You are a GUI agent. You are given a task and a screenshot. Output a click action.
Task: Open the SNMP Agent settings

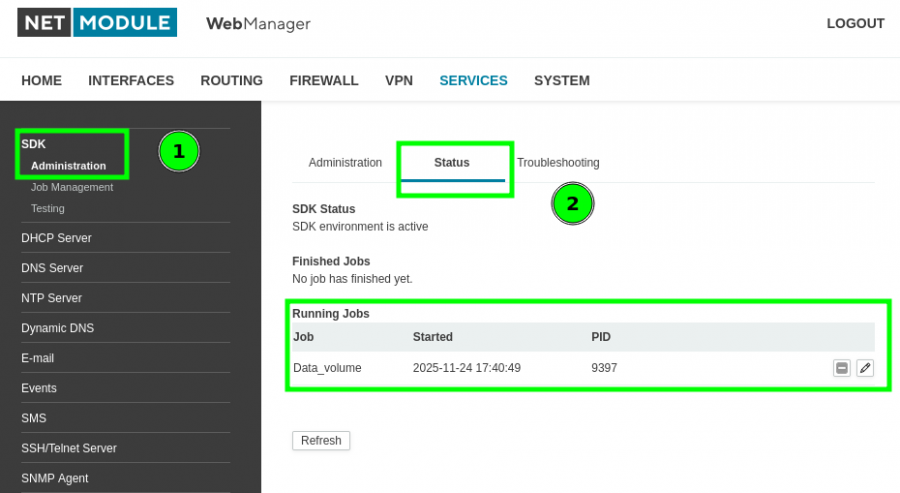pyautogui.click(x=55, y=478)
